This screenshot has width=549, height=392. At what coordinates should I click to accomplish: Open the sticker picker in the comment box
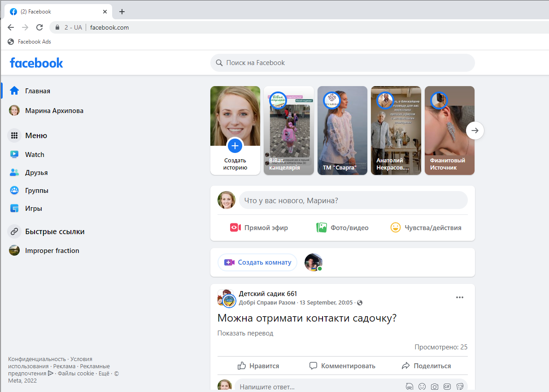click(x=460, y=386)
